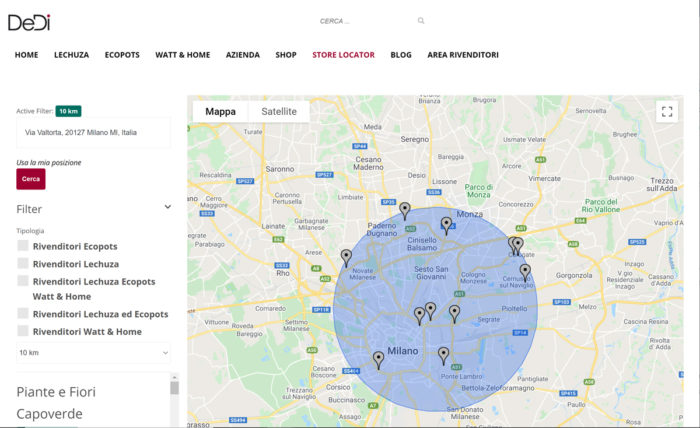Click the Seregno map label

pos(415,139)
